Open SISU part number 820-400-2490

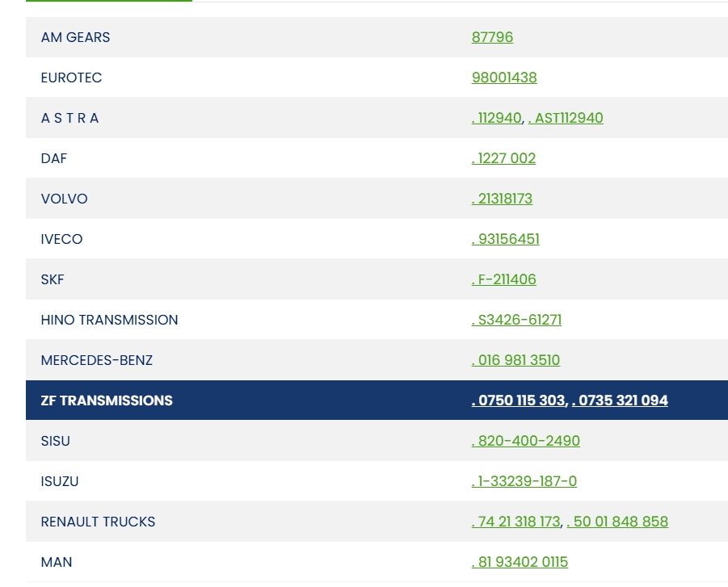click(x=526, y=441)
